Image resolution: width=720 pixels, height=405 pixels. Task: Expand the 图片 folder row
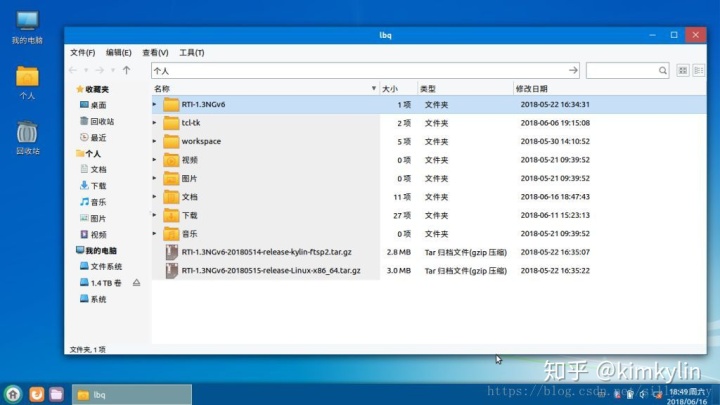[x=155, y=178]
